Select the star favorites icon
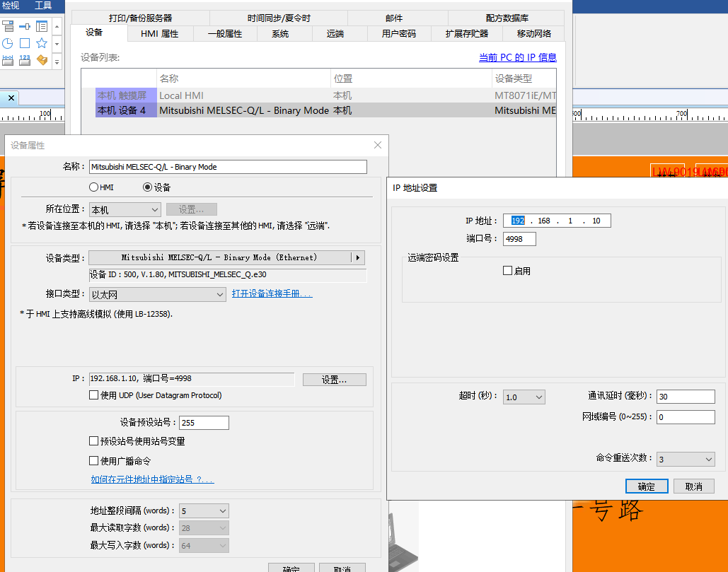 [x=42, y=44]
